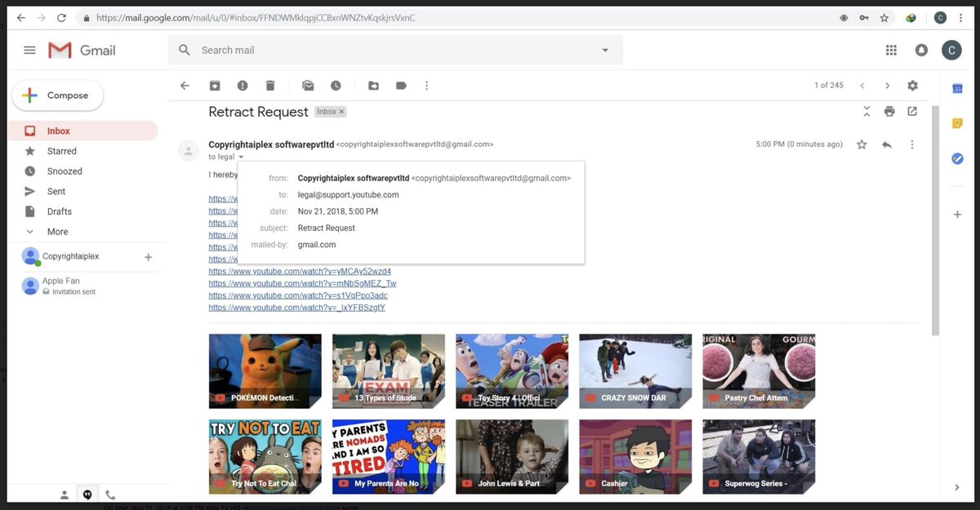Open the toolbar More options menu
The height and width of the screenshot is (510, 980).
[426, 86]
